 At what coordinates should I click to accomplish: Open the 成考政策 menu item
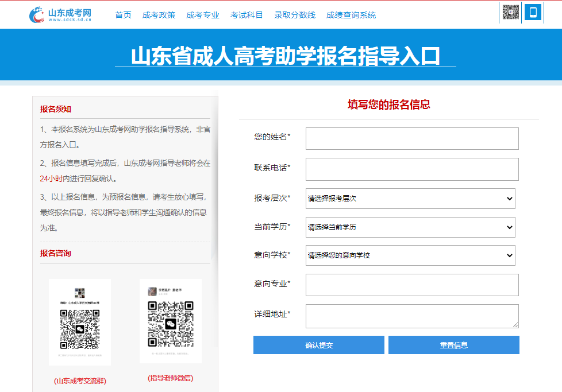(x=159, y=15)
